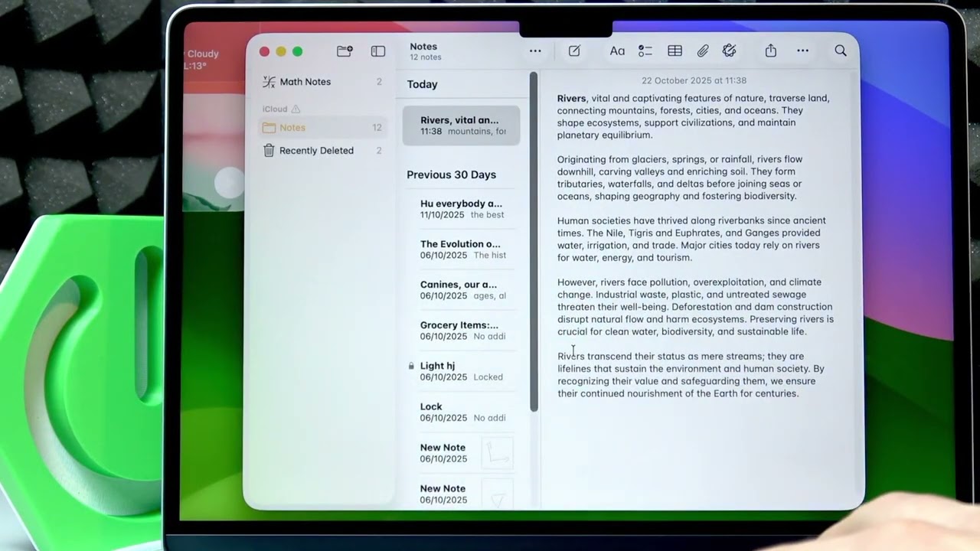The image size is (980, 551).
Task: Open the 'Hu everybody a...' note
Action: pos(461,209)
